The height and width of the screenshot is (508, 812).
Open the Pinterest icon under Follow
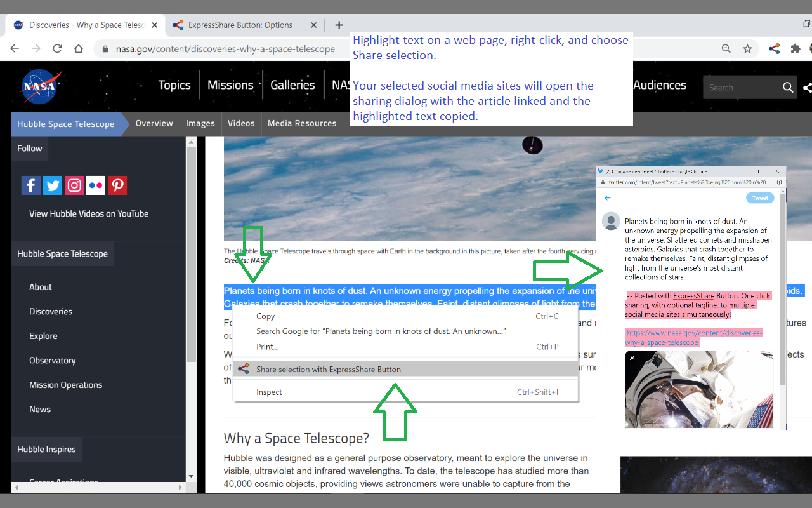(x=117, y=185)
